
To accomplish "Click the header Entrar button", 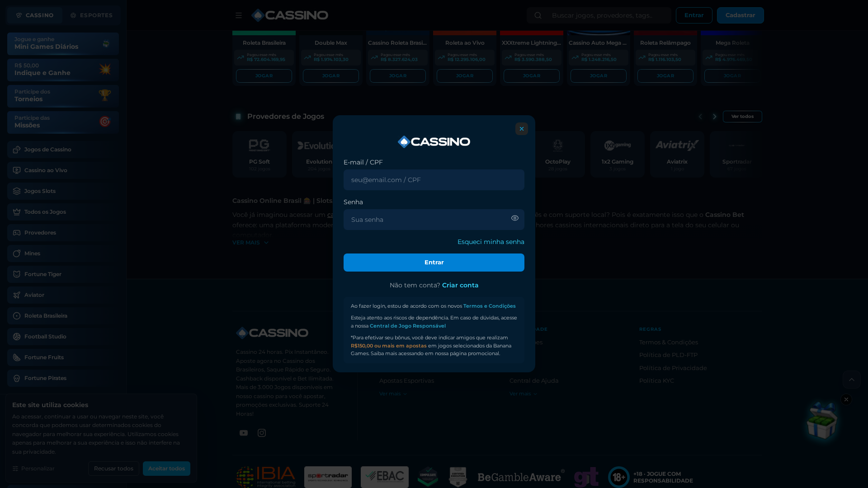I will point(694,15).
